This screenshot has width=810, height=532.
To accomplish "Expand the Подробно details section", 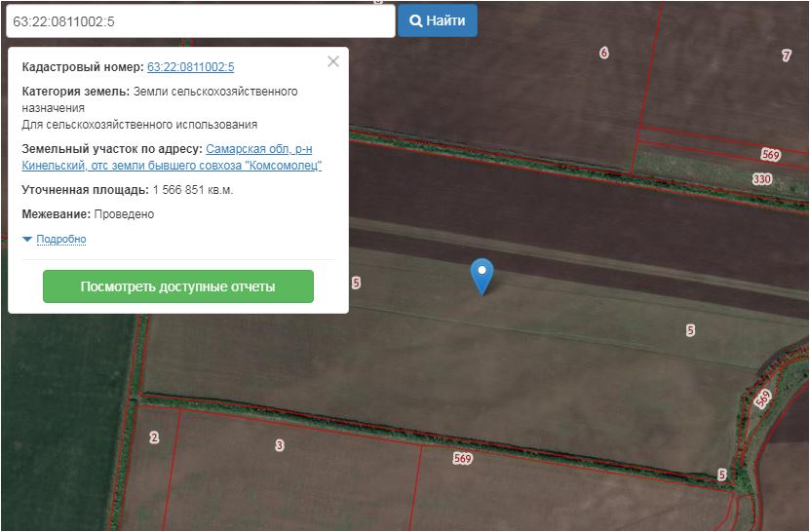I will [61, 239].
